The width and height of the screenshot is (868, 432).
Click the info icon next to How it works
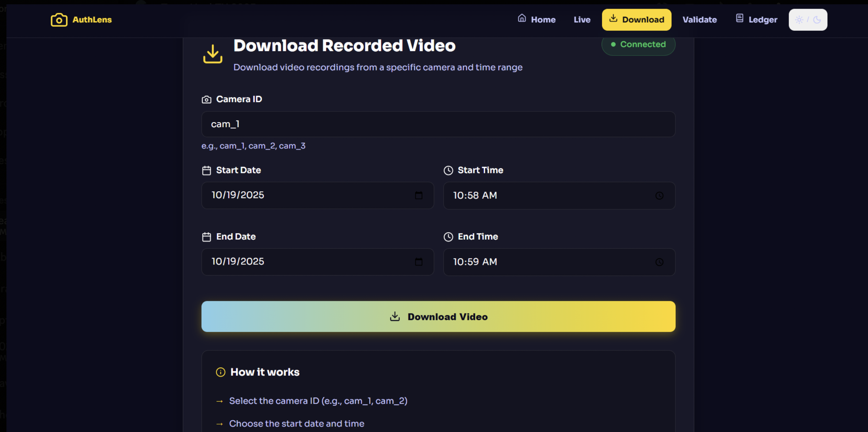click(221, 372)
